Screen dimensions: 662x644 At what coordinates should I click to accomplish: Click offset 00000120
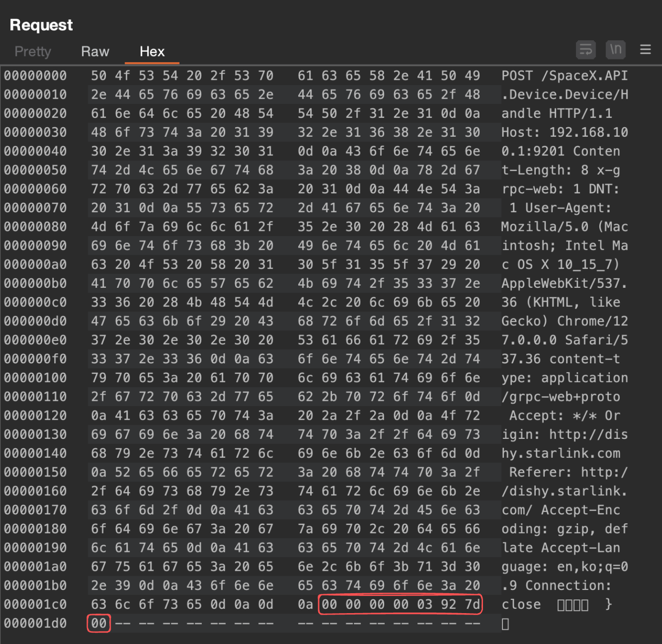pos(36,416)
